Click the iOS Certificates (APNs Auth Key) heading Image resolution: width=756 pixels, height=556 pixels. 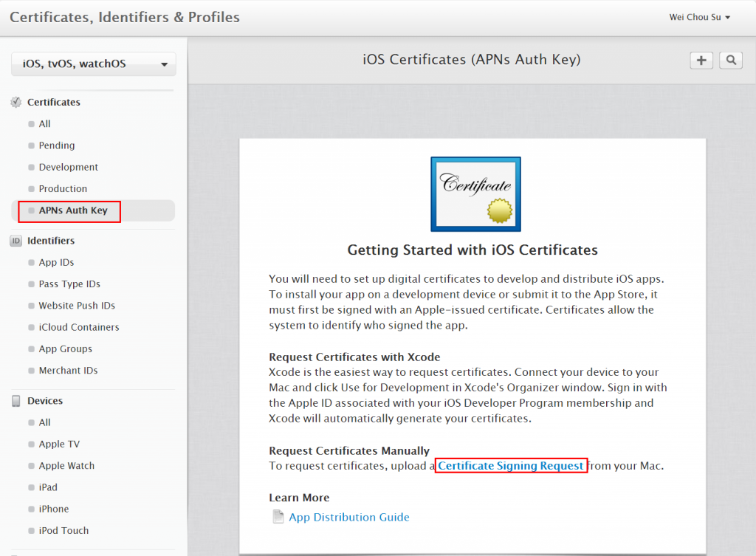click(472, 59)
